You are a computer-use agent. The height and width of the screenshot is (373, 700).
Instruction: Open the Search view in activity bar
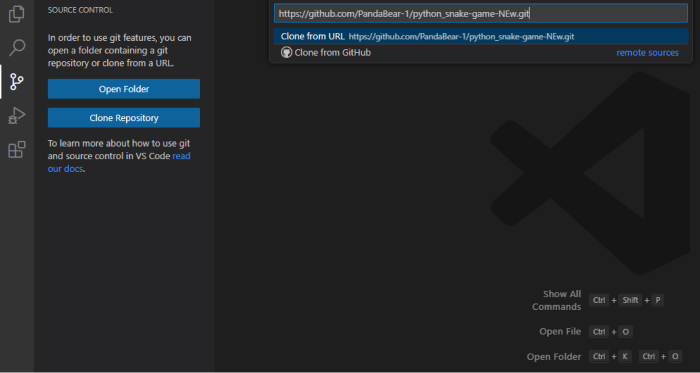pyautogui.click(x=17, y=47)
